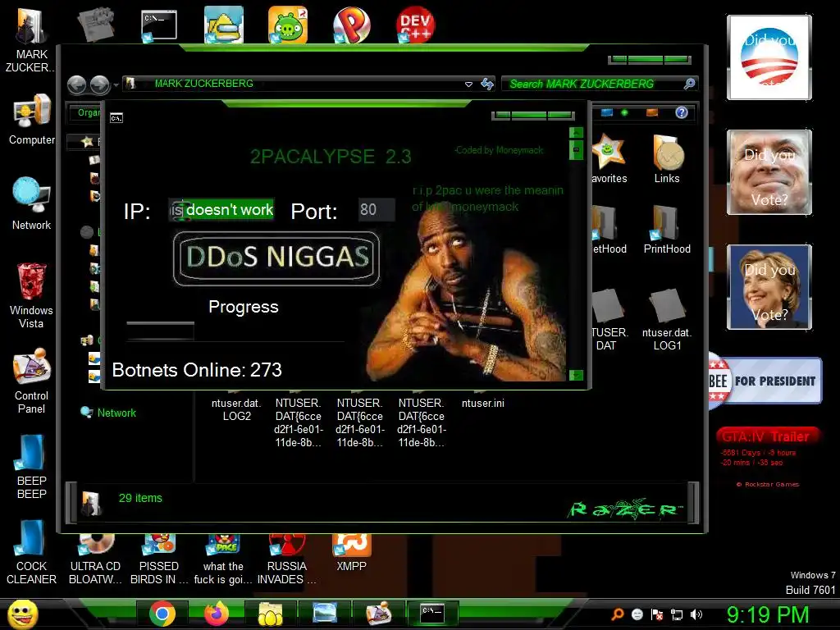Open the Network desktop icon
Screen dimensions: 840x630
pyautogui.click(x=32, y=203)
